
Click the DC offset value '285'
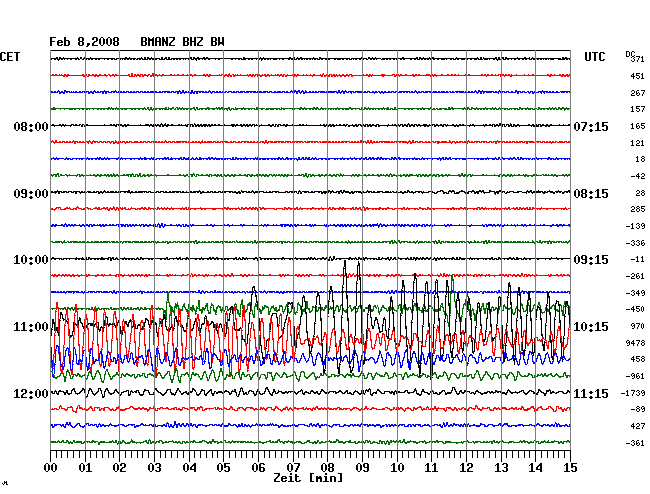pos(638,209)
